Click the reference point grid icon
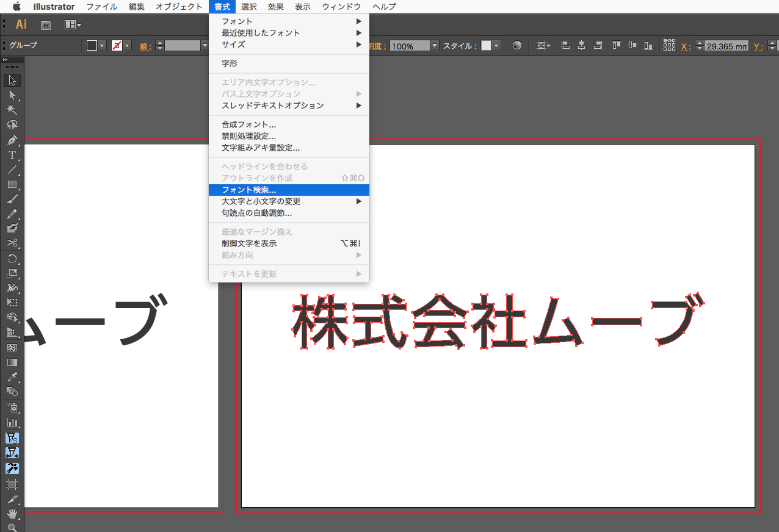The width and height of the screenshot is (779, 532). (669, 46)
